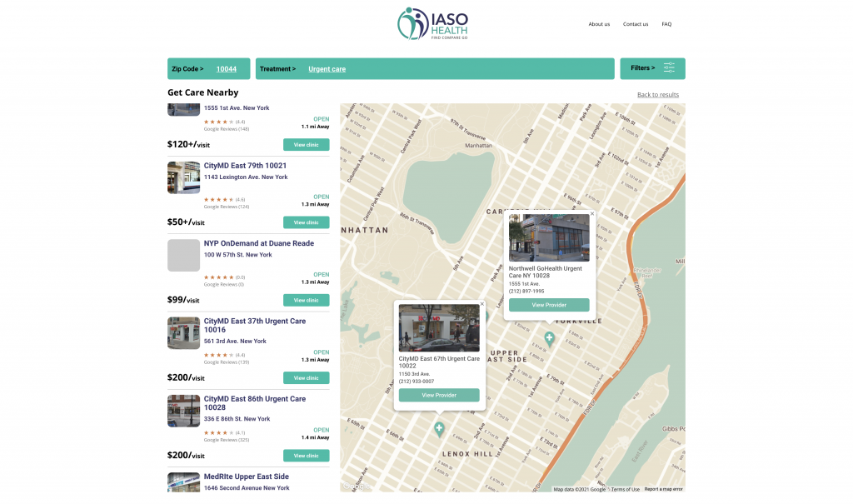Open CityMD East 37th Urgent Care title
This screenshot has width=853, height=504.
click(255, 326)
